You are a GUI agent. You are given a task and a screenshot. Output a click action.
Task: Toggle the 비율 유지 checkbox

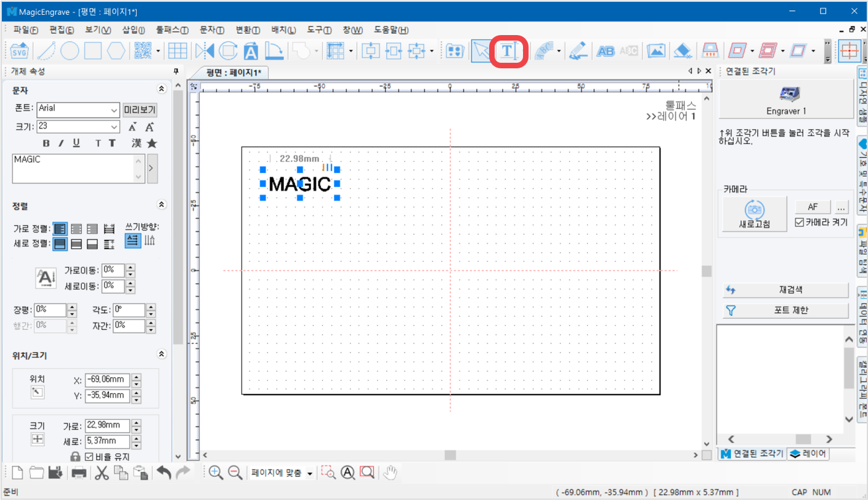(89, 457)
